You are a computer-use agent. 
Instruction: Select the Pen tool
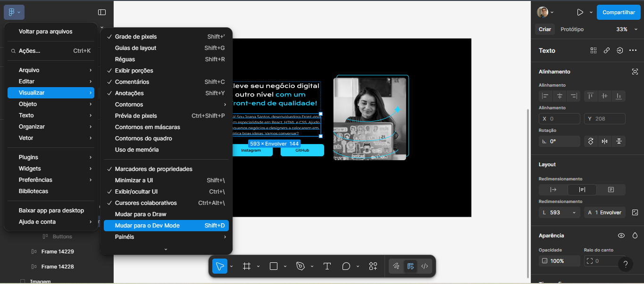(300, 266)
